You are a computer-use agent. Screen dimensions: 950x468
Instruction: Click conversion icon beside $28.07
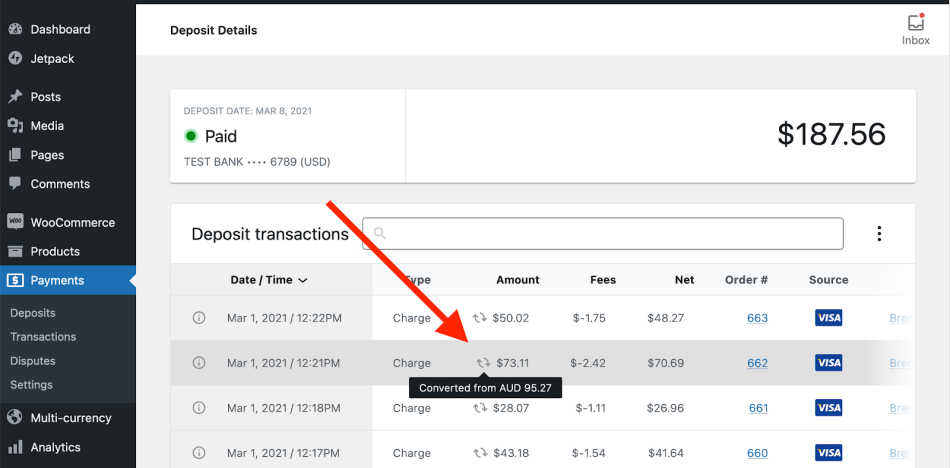[x=480, y=408]
